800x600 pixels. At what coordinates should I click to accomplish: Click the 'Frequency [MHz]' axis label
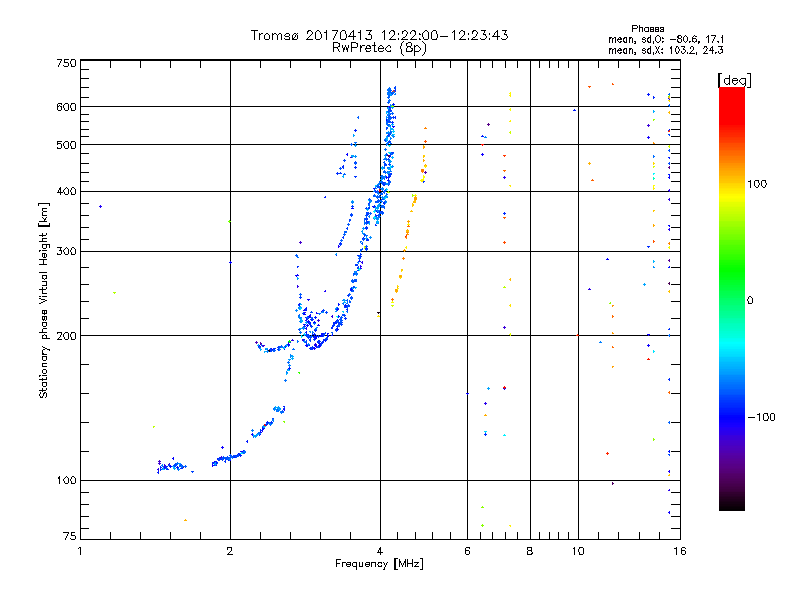(x=379, y=564)
